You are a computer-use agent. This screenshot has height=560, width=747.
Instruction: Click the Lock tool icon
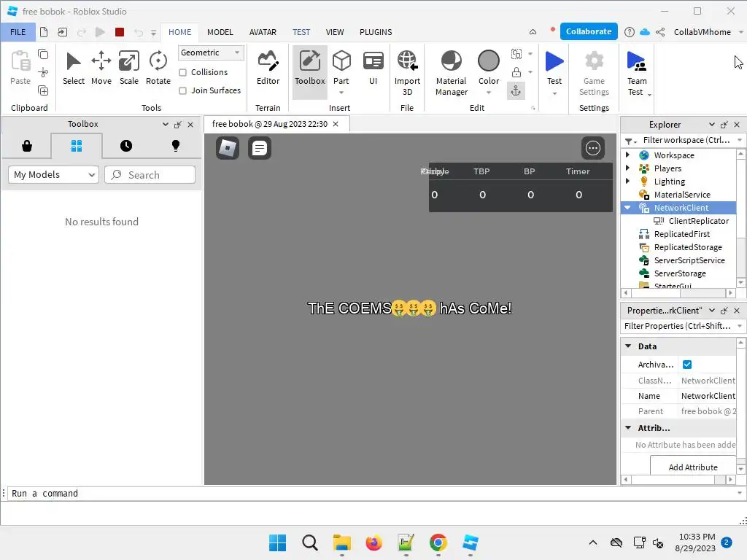click(516, 72)
